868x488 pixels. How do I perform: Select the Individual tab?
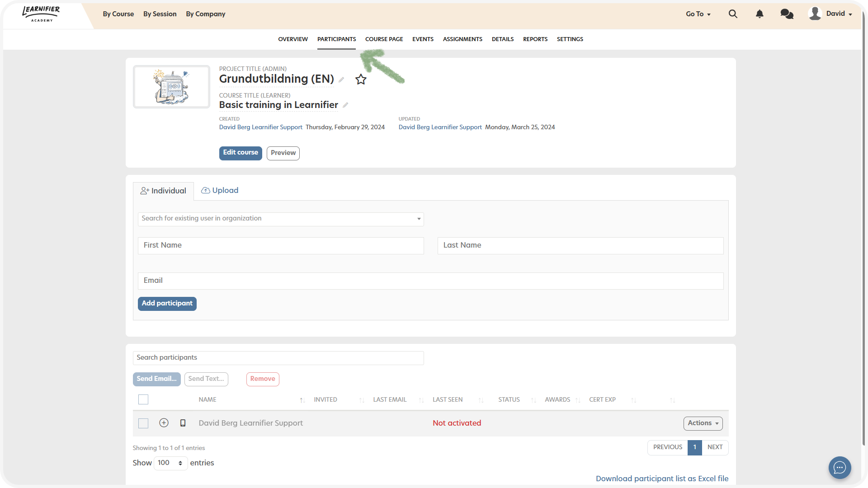coord(163,191)
